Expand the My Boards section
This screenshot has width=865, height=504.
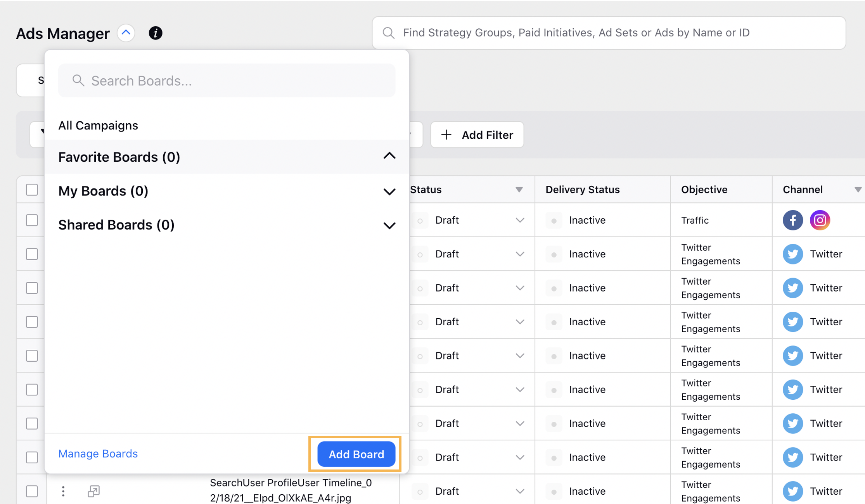pyautogui.click(x=389, y=190)
